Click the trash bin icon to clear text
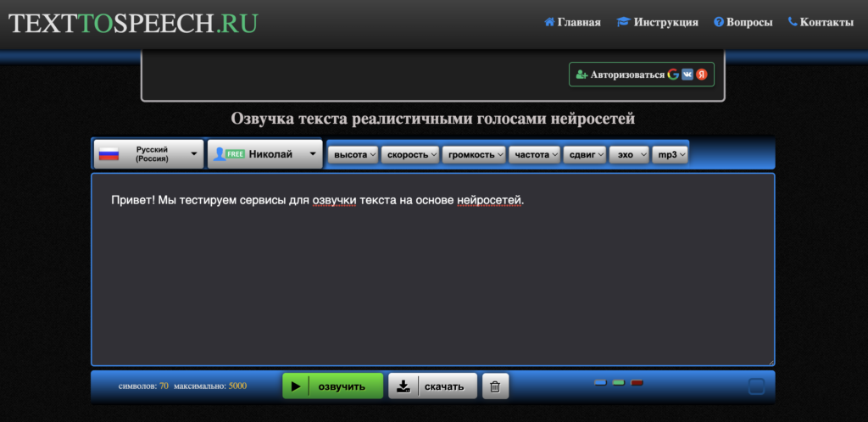This screenshot has height=422, width=868. tap(495, 386)
